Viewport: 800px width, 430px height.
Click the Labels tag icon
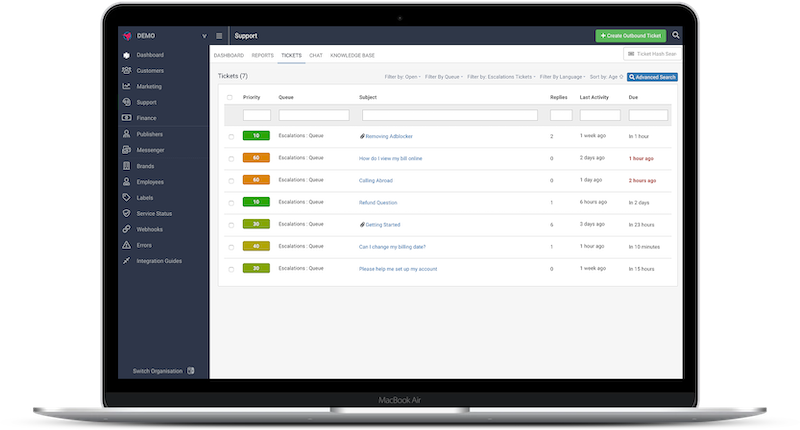126,197
